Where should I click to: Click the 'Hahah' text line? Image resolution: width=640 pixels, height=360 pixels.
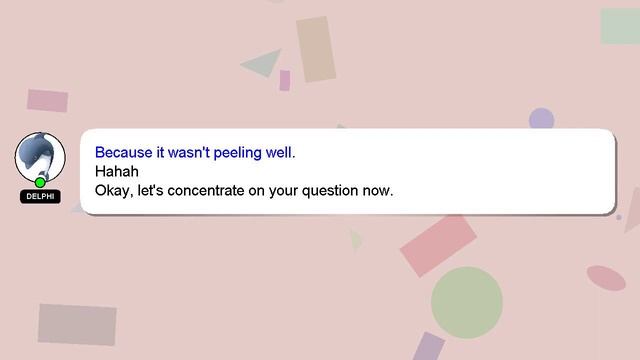pyautogui.click(x=117, y=171)
